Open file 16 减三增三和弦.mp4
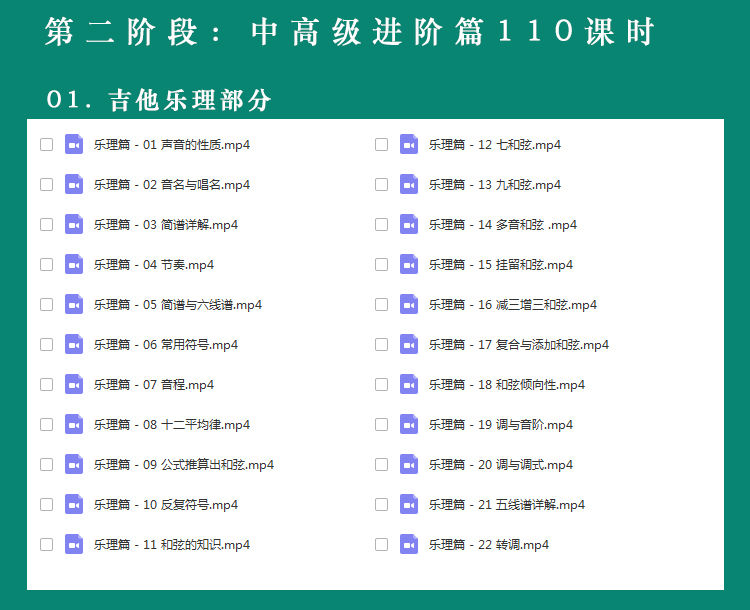750x610 pixels. click(x=512, y=305)
